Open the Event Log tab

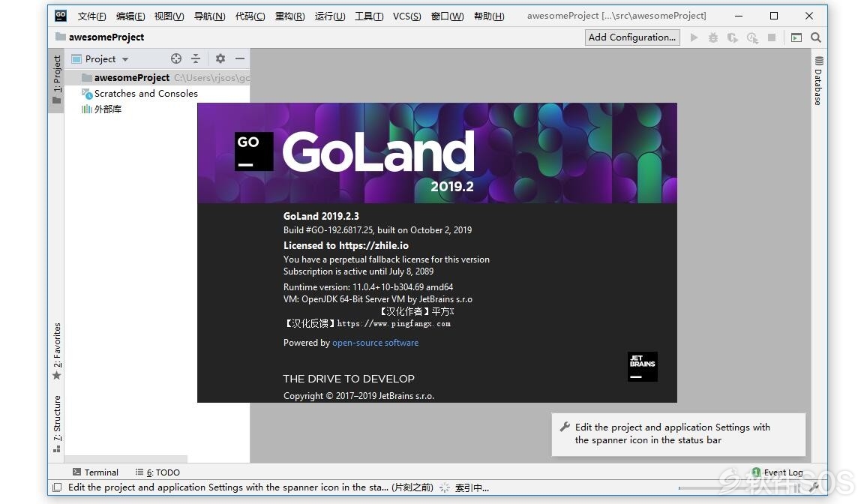(778, 472)
